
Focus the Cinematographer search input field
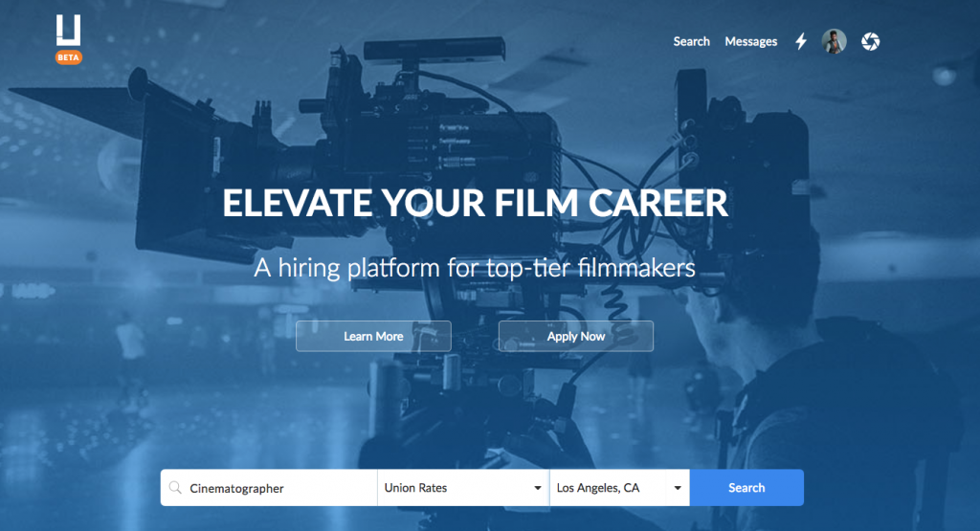[x=278, y=488]
